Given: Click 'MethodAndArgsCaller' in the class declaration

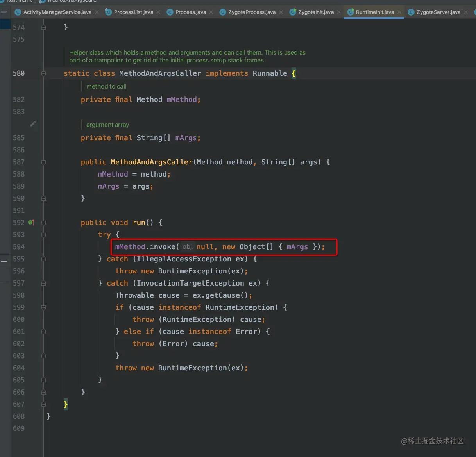Looking at the screenshot, I should pyautogui.click(x=160, y=73).
